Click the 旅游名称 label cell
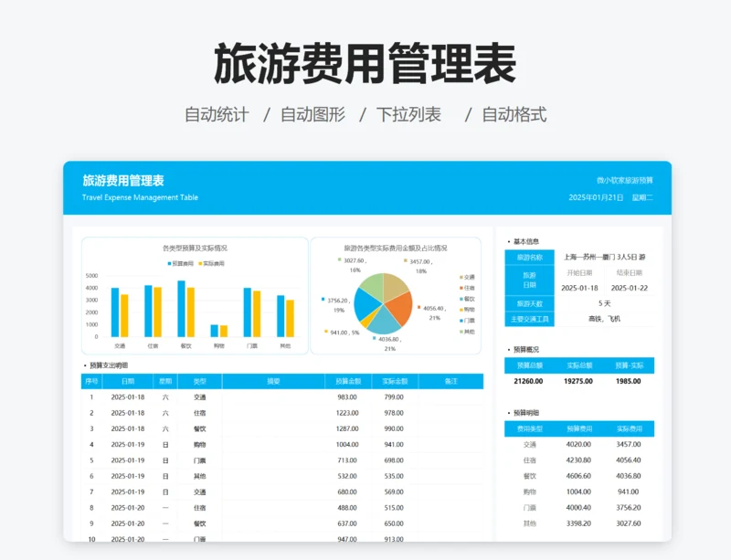This screenshot has height=560, width=731. [x=530, y=258]
